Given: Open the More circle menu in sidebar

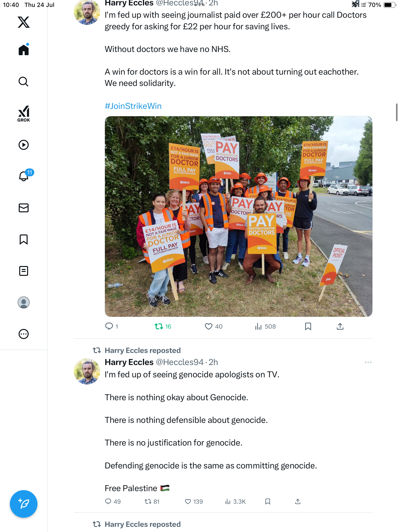Looking at the screenshot, I should click(24, 334).
